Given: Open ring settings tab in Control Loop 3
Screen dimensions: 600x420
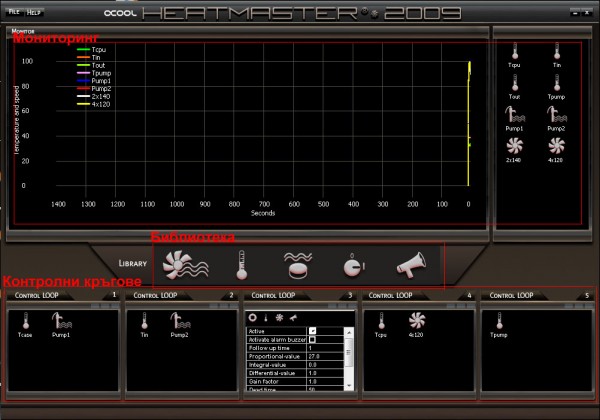Looking at the screenshot, I should [x=252, y=317].
